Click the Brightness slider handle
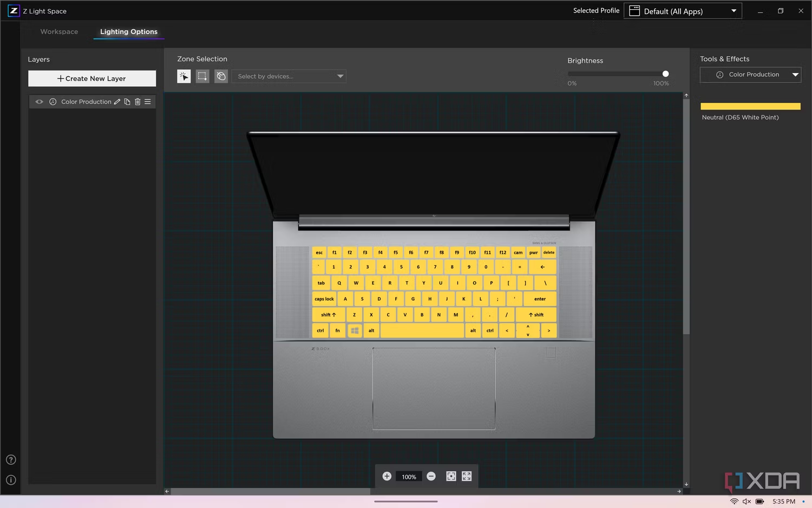Screen dimensions: 812x508 pos(665,74)
